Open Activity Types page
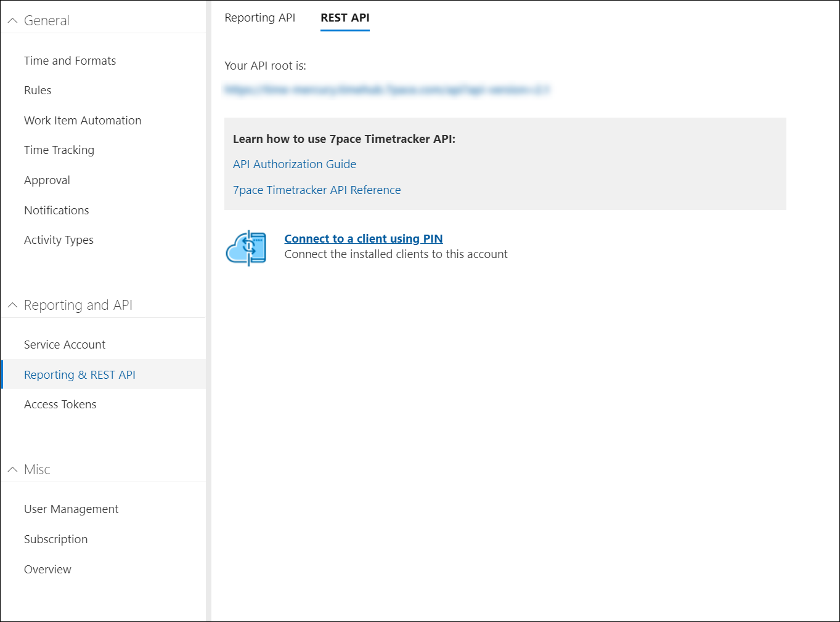Viewport: 840px width, 622px height. [59, 240]
